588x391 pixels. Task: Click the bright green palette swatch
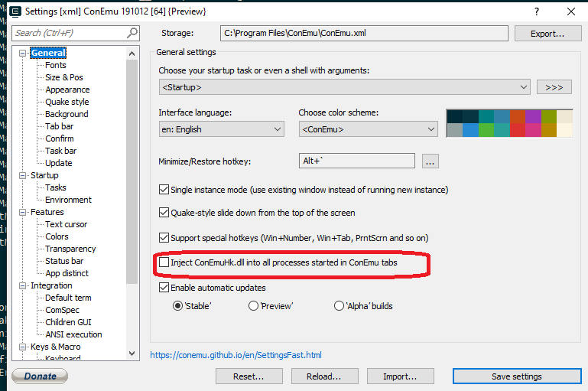point(486,130)
